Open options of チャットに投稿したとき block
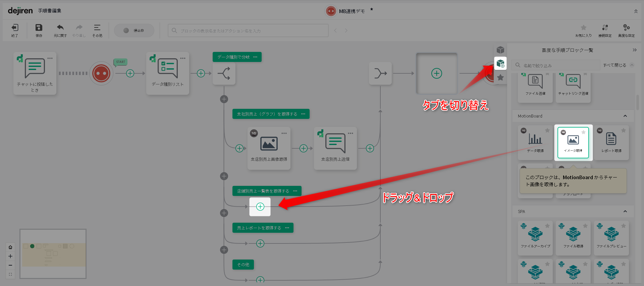Viewport: 644px width, 286px height. (x=50, y=58)
